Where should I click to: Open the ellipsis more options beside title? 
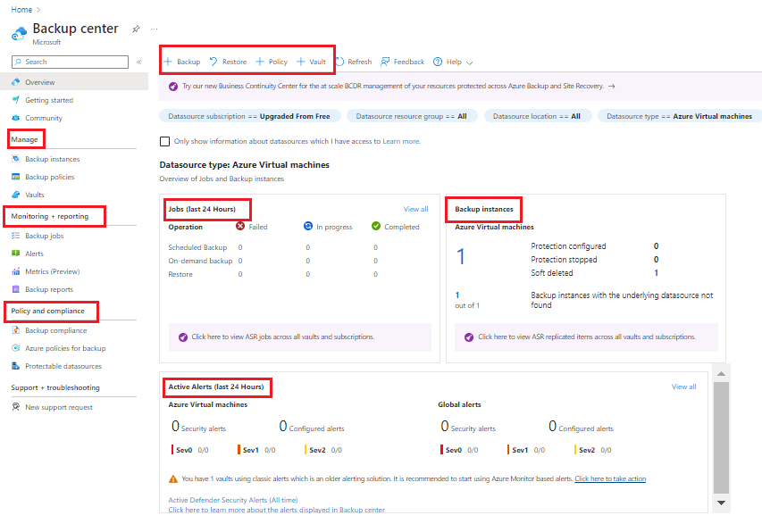pos(154,29)
